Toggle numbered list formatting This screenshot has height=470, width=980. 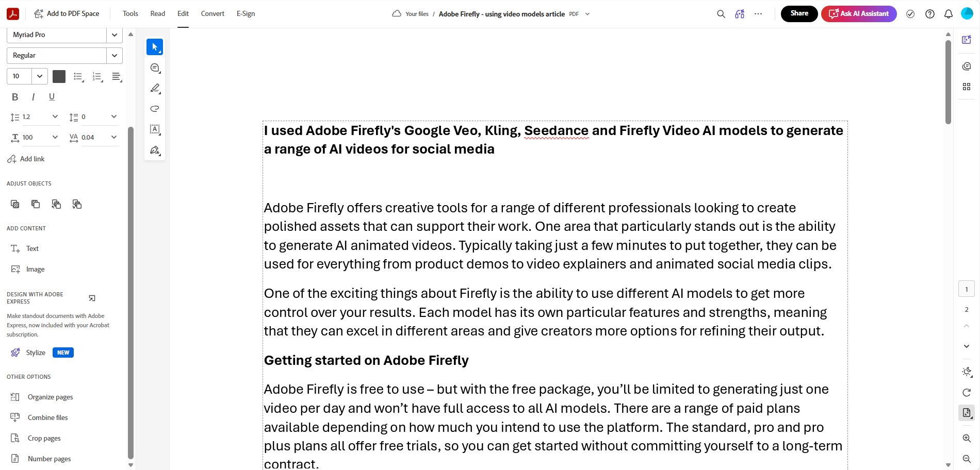[x=97, y=77]
